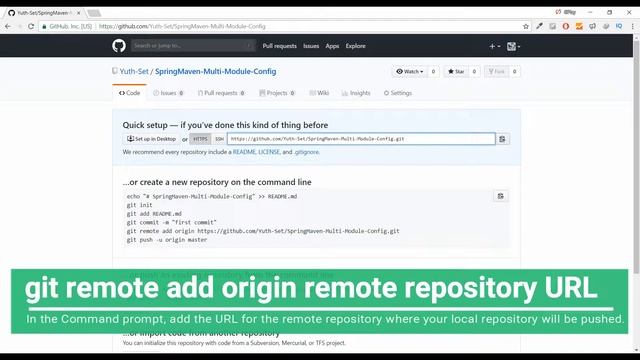Image resolution: width=640 pixels, height=360 pixels.
Task: Expand the Watch dropdown
Action: [x=410, y=71]
